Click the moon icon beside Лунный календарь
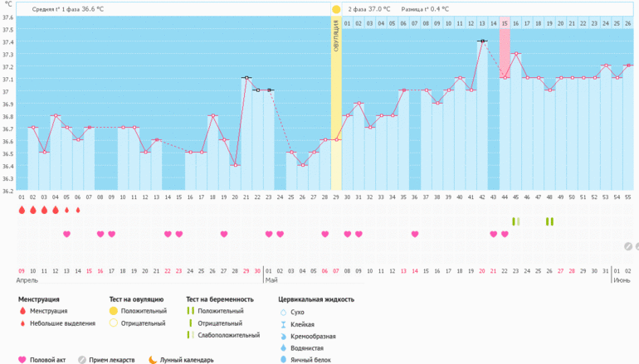 [x=154, y=360]
